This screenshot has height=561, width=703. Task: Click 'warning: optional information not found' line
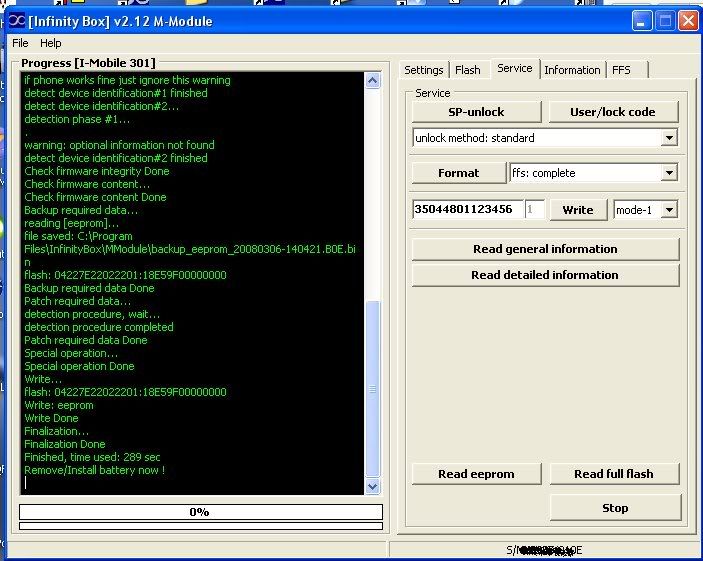[x=119, y=145]
